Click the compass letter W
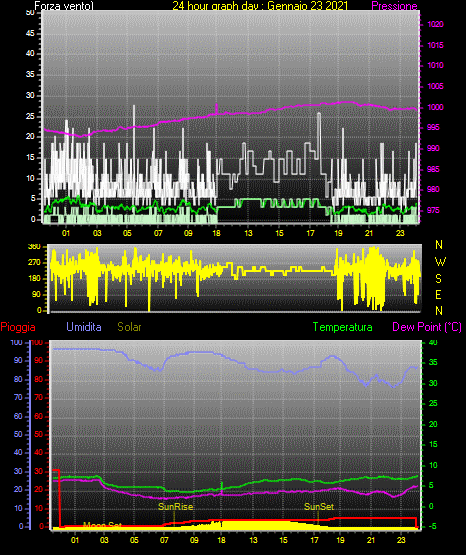Viewport: 466px width, 555px height. (x=440, y=262)
